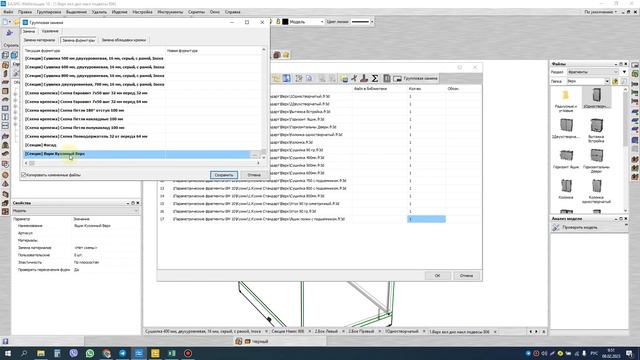This screenshot has width=640, height=360.
Task: Click the topmost icon of the right vertical toolbar
Action: coord(635,65)
